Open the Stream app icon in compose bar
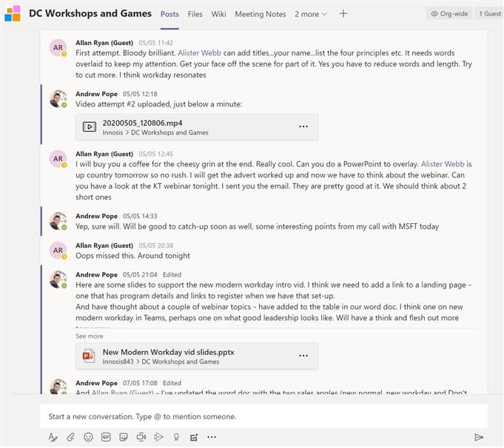The image size is (504, 448). pyautogui.click(x=158, y=437)
